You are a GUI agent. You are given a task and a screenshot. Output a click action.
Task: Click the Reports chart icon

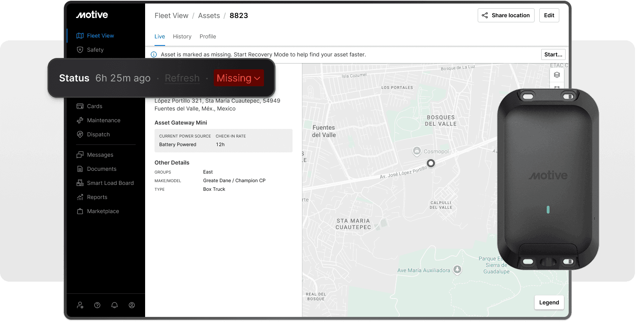pos(80,197)
